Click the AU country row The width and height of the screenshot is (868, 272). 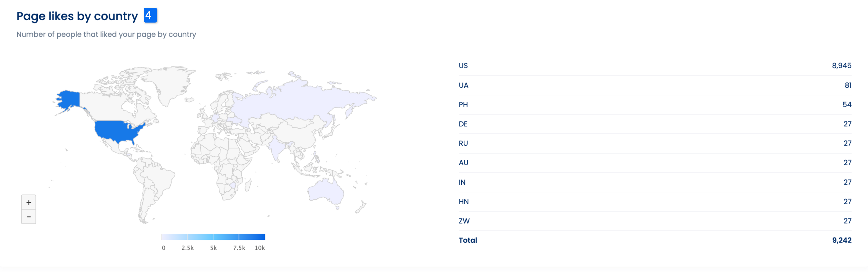(655, 163)
